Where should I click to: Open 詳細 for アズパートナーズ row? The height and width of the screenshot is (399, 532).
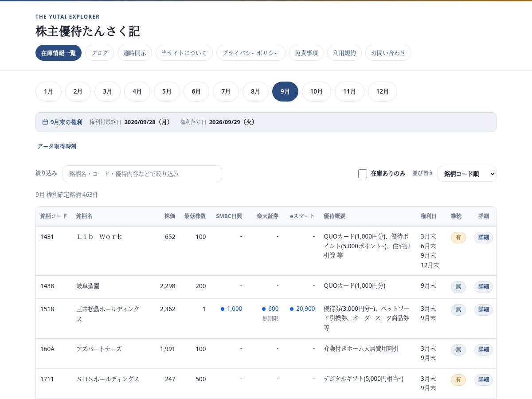point(484,349)
